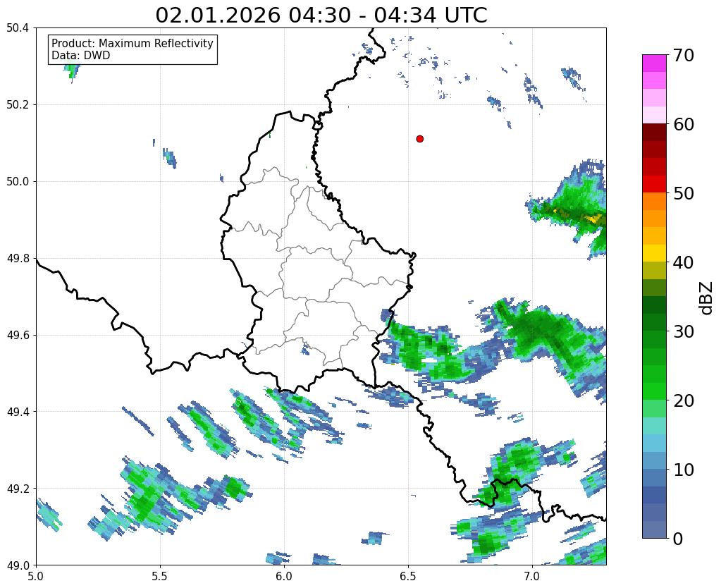Click the 0 tick label on colorbar

[678, 538]
